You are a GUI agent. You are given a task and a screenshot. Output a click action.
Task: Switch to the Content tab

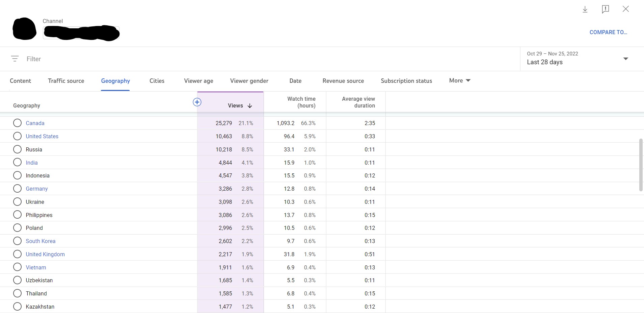coord(21,81)
